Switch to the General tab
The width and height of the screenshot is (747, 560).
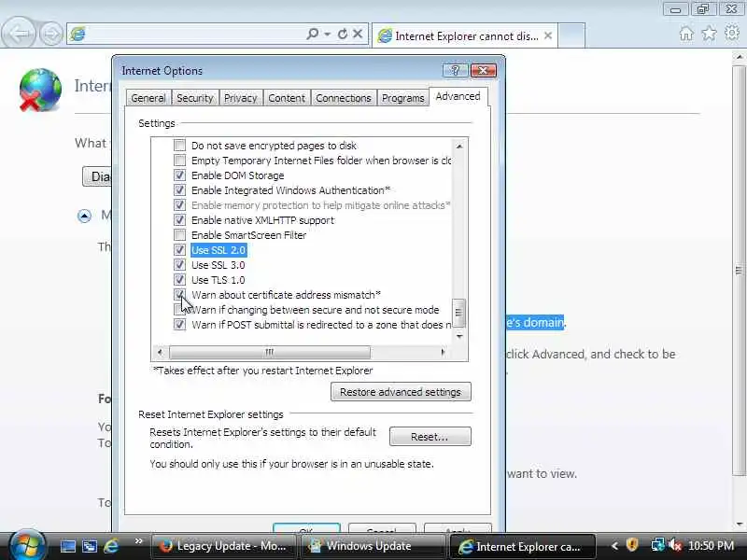[x=148, y=98]
